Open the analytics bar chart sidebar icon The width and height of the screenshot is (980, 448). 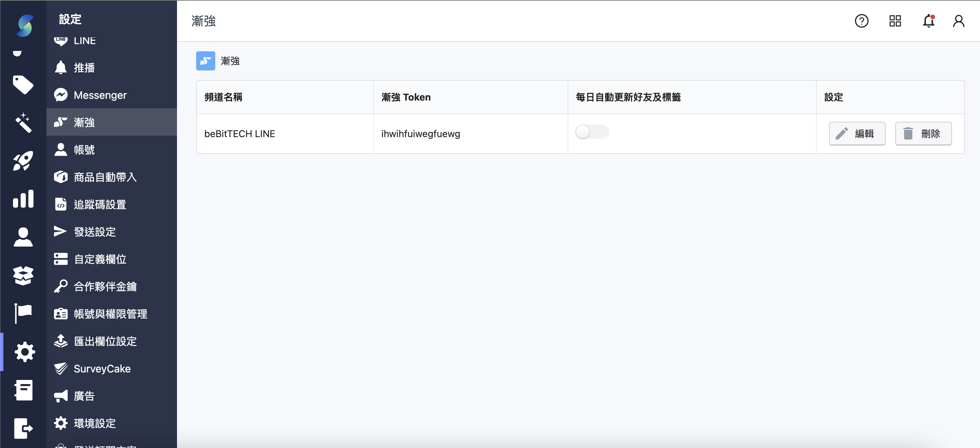tap(23, 199)
